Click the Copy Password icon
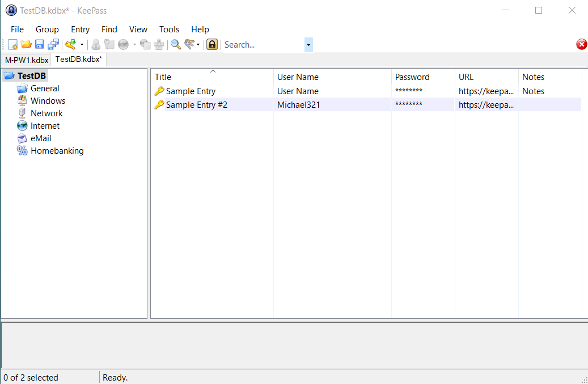 click(109, 45)
